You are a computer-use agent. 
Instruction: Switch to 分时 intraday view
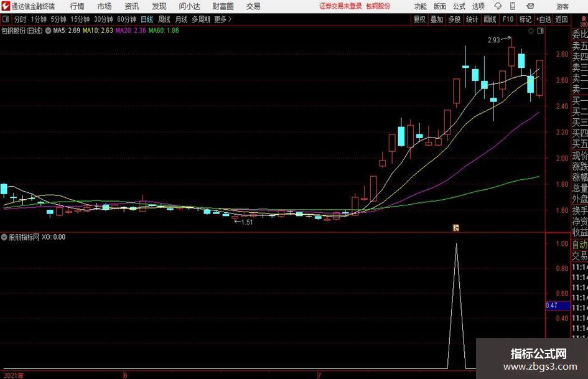(x=20, y=19)
